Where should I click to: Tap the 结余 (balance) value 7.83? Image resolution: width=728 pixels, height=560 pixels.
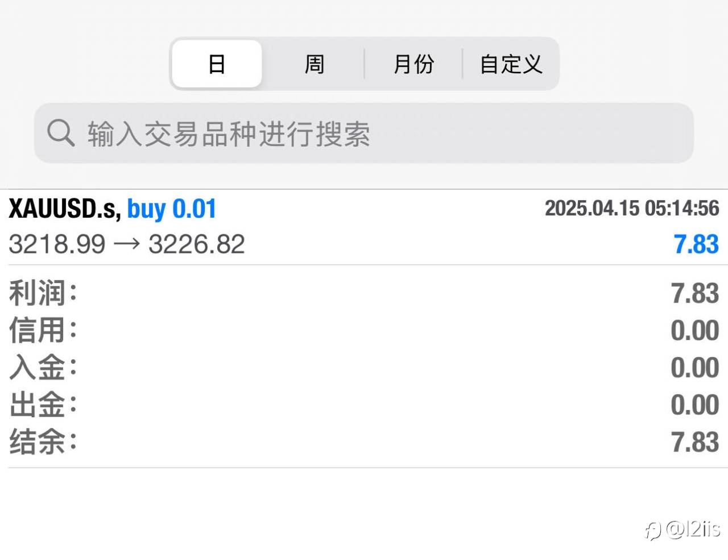click(695, 442)
